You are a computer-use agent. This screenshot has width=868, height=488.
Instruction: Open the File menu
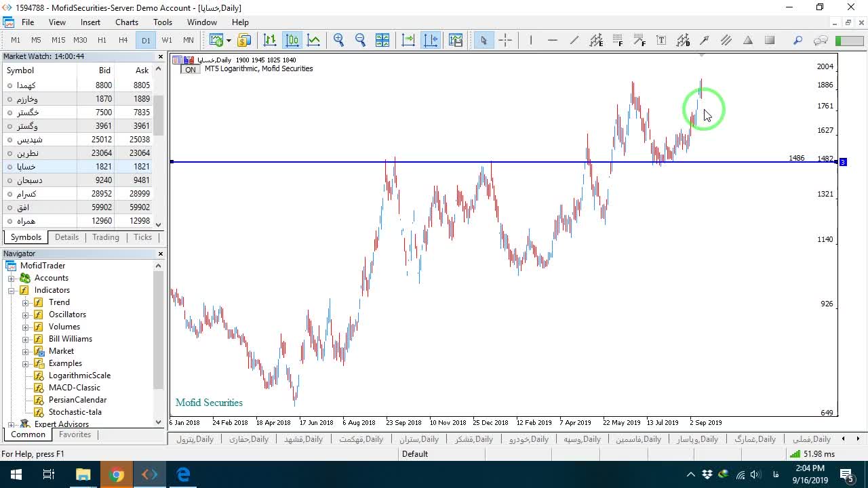[28, 22]
